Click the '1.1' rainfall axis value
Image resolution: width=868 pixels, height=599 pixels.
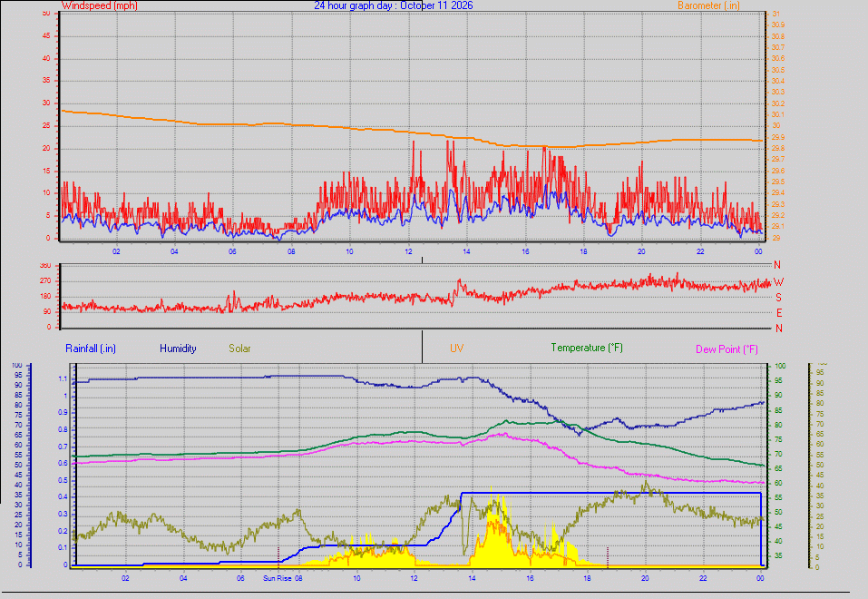point(63,379)
